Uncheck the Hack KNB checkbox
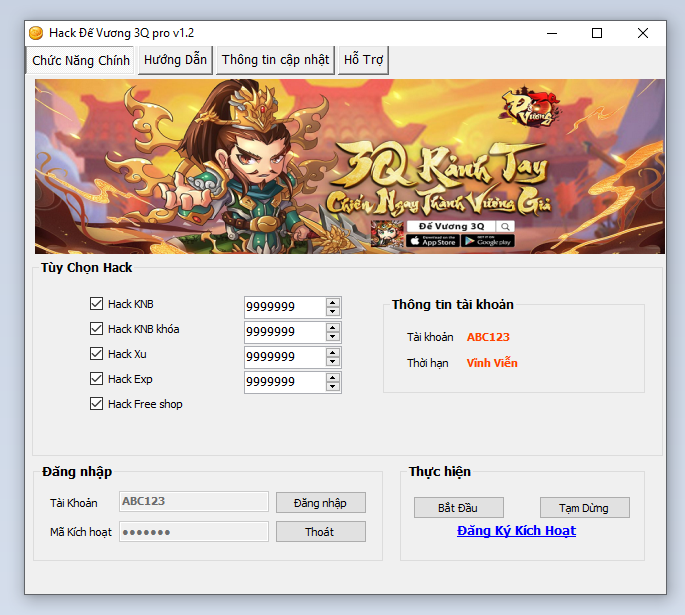685x615 pixels. tap(97, 304)
